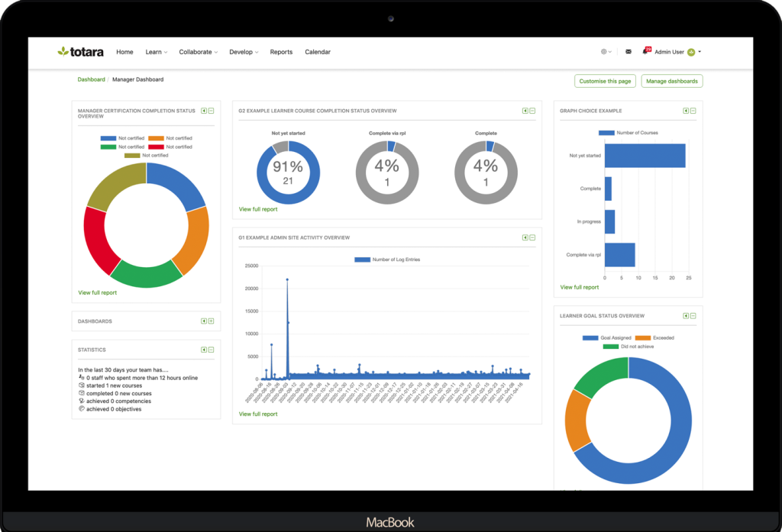Image resolution: width=782 pixels, height=532 pixels.
Task: Select the move-left arrow on Statistics block
Action: click(203, 350)
